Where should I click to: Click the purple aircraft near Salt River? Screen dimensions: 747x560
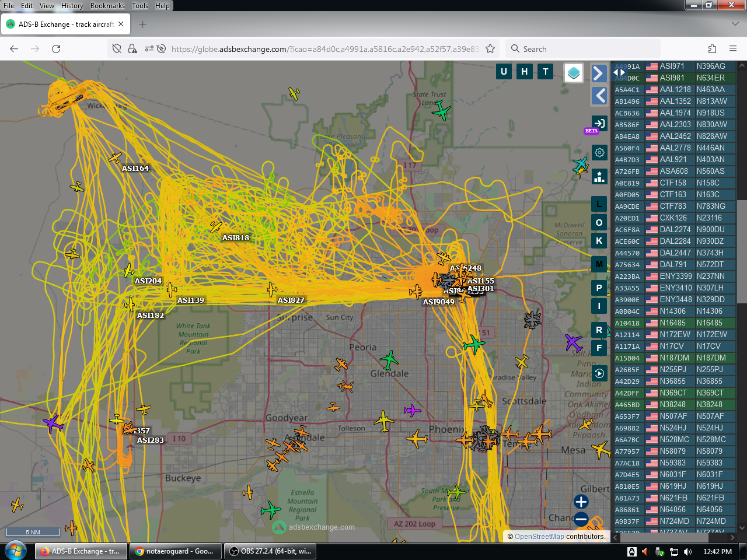click(573, 342)
